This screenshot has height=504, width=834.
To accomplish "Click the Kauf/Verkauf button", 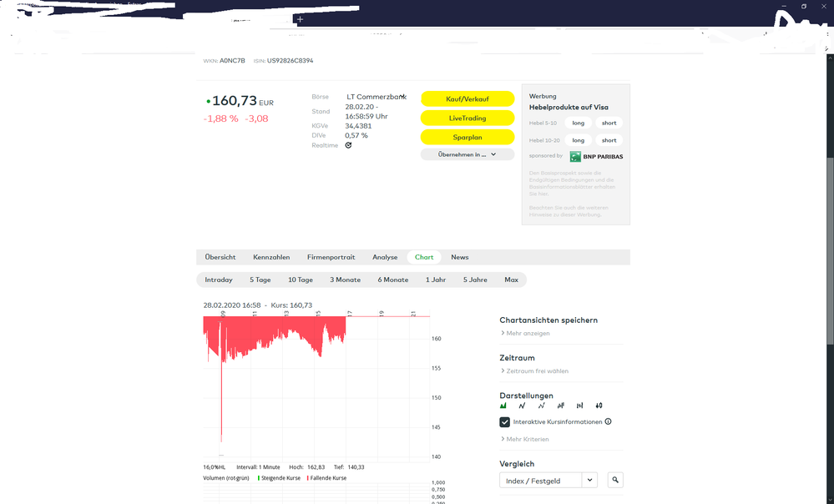I will [467, 99].
